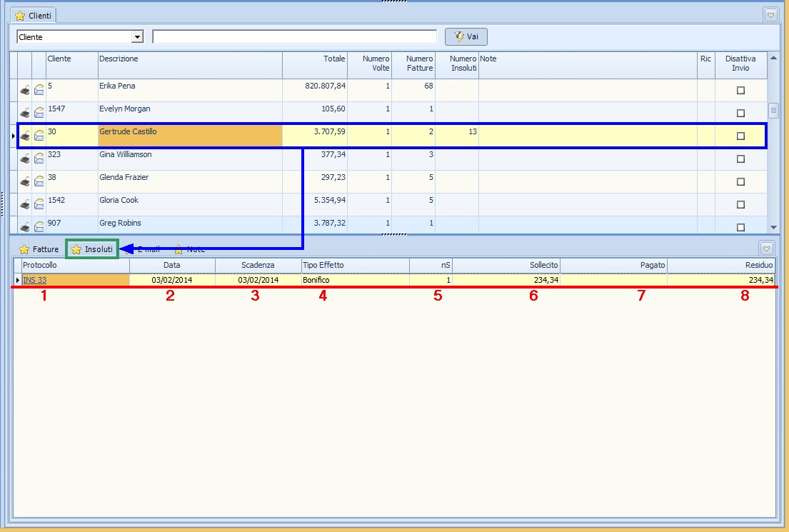Click the envelope icon for Gloria Cook
Viewport: 789px width, 532px height.
pyautogui.click(x=39, y=204)
